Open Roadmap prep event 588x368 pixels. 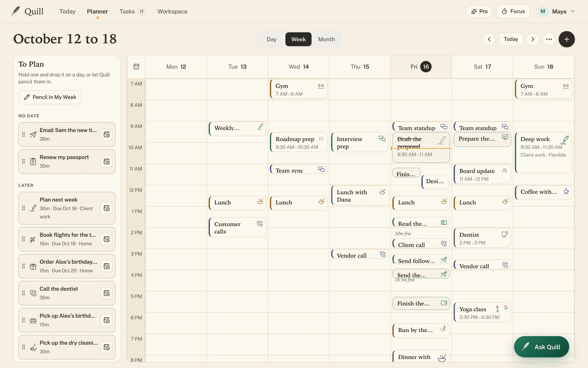click(299, 142)
